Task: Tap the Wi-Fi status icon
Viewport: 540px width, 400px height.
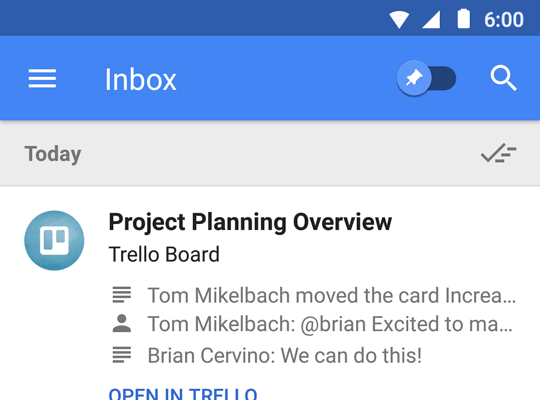Action: point(399,19)
